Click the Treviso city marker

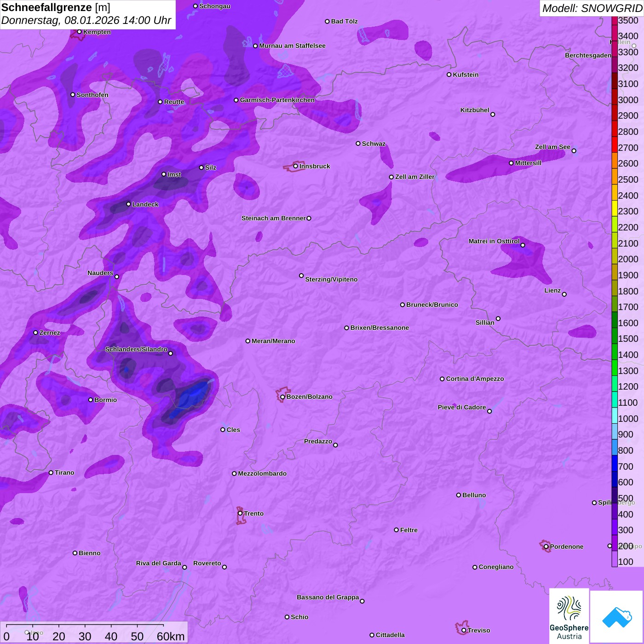(x=464, y=630)
